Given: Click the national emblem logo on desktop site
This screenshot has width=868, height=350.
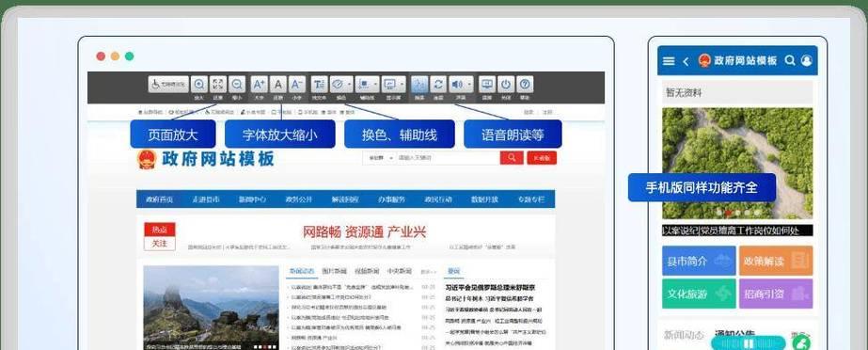Looking at the screenshot, I should tap(147, 159).
